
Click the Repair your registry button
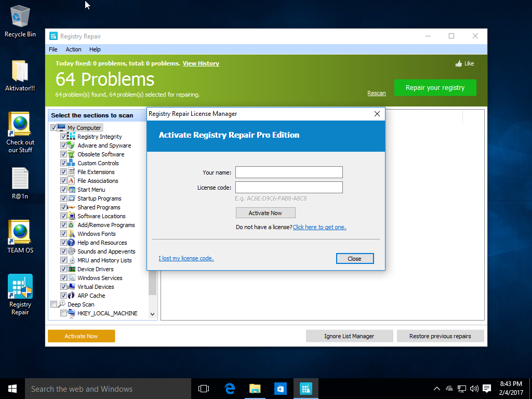[435, 87]
